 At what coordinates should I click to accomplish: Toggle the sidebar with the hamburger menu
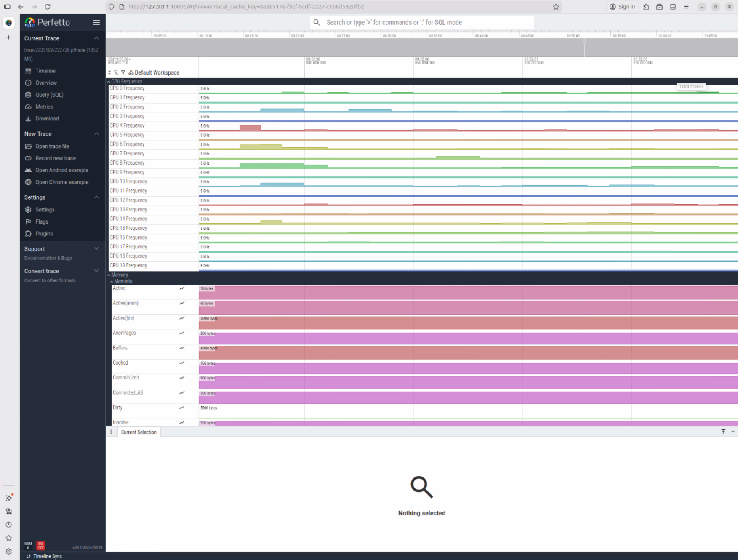click(96, 22)
